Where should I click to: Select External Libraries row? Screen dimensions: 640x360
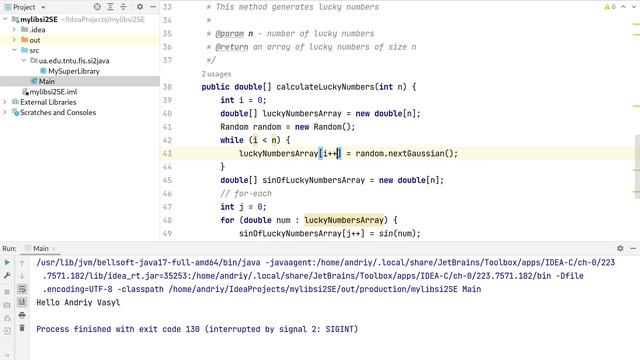coord(80,102)
